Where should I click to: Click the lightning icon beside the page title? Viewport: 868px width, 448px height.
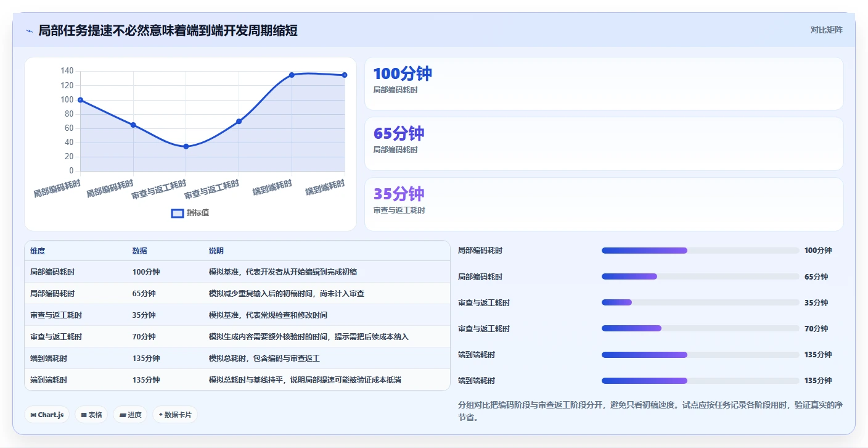tap(29, 31)
